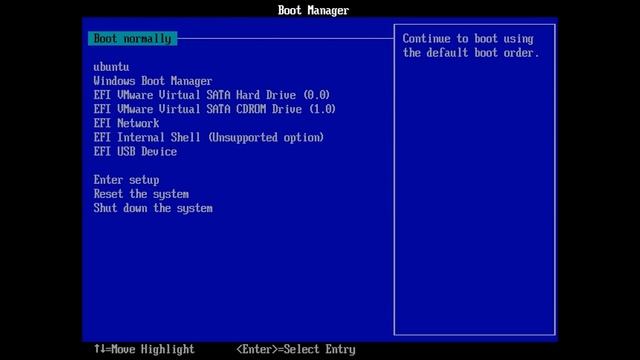Select EFI USB Device entry
This screenshot has height=360, width=640.
(x=135, y=151)
